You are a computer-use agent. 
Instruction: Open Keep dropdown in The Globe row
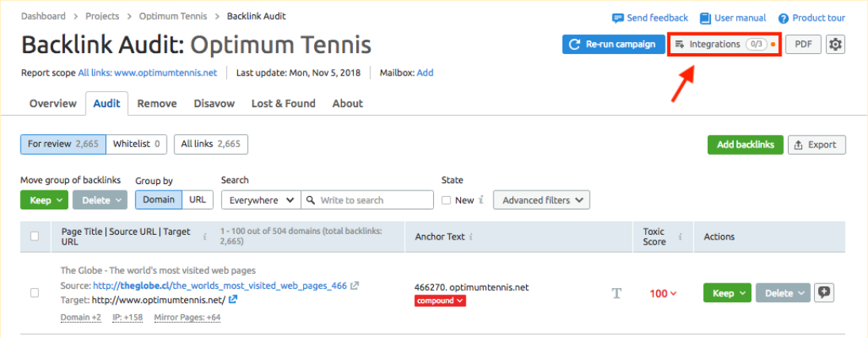click(x=728, y=294)
